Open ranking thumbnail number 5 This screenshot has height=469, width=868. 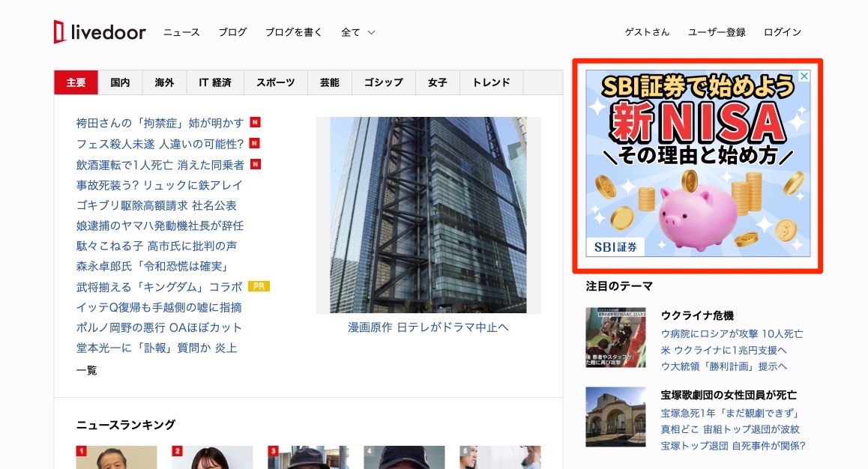[500, 457]
